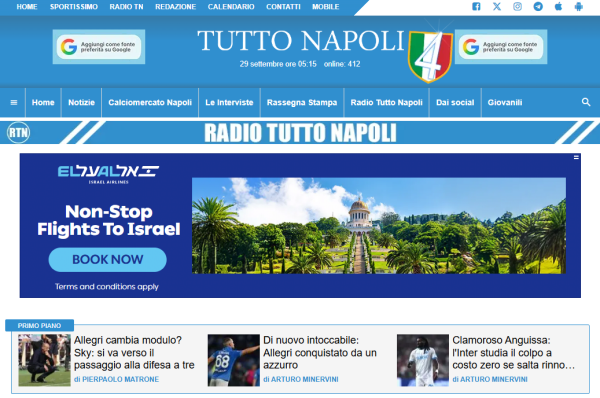Click Non-Stop Flights To Israel headline
Viewport: 600px width, 398px height.
[x=109, y=220]
